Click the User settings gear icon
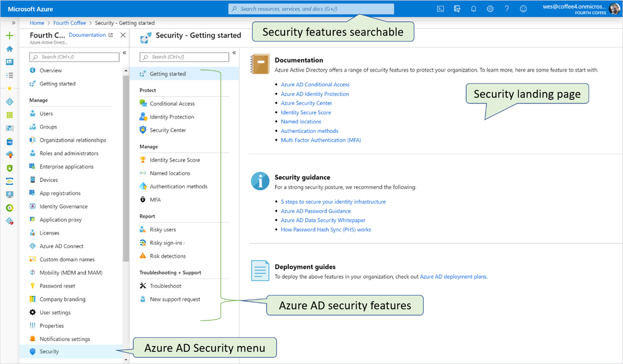Image resolution: width=623 pixels, height=364 pixels. pos(32,312)
